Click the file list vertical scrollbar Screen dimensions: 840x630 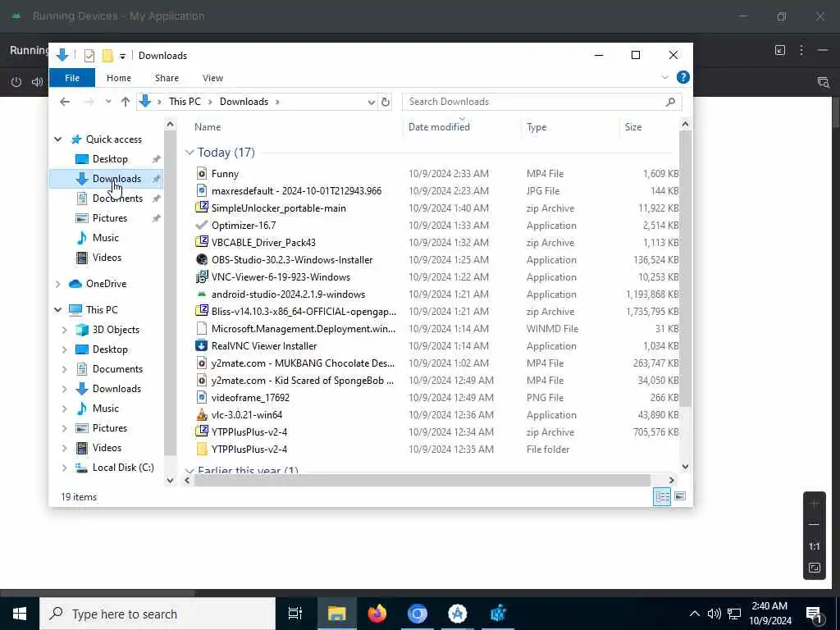coord(685,268)
